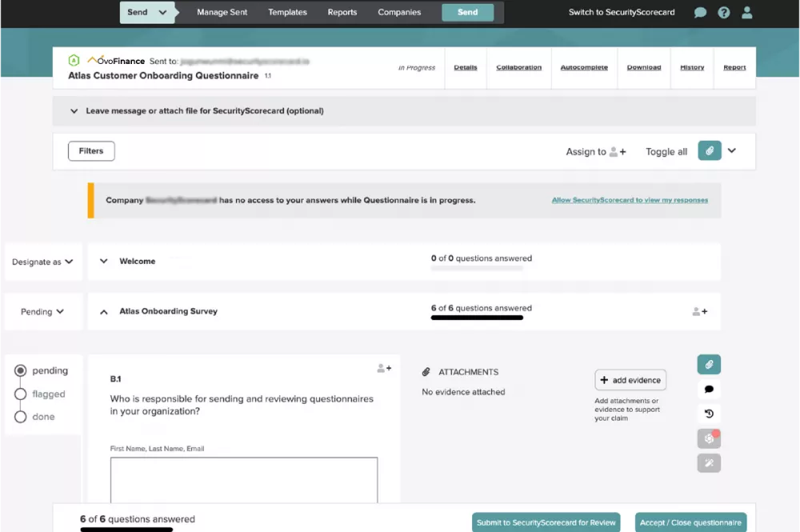
Task: Mark question as flagged
Action: 21,394
